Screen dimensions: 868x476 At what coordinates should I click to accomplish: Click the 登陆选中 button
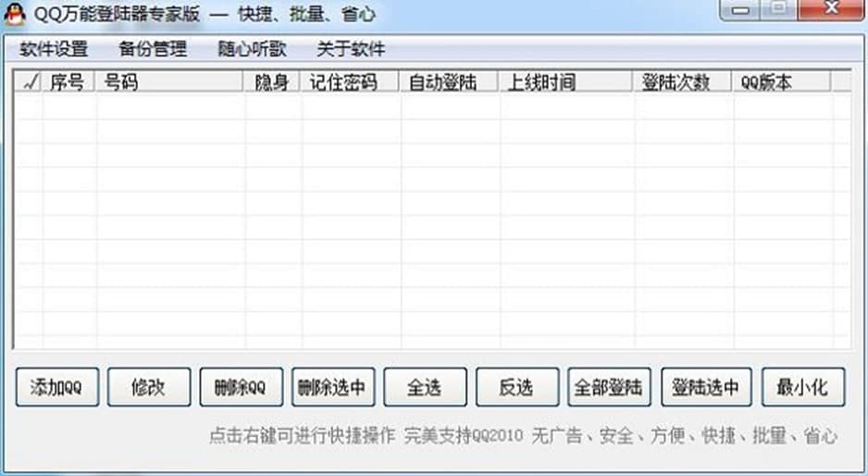706,387
